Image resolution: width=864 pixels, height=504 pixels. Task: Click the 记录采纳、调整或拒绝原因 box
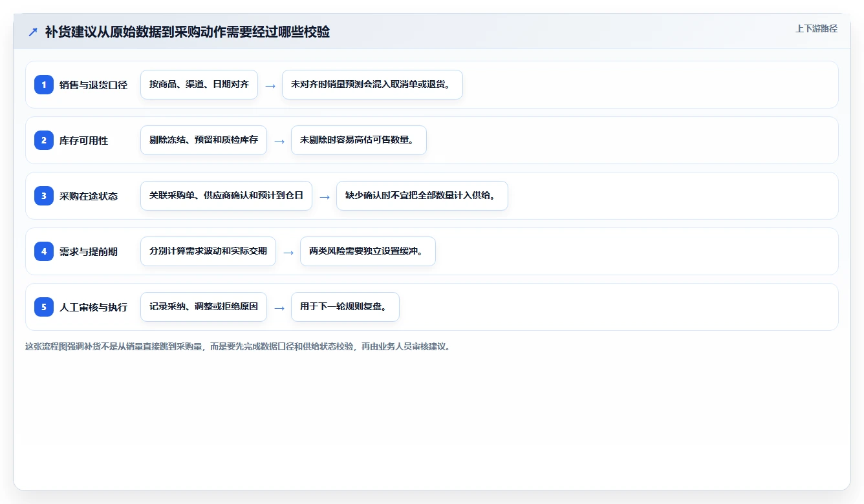(x=204, y=307)
